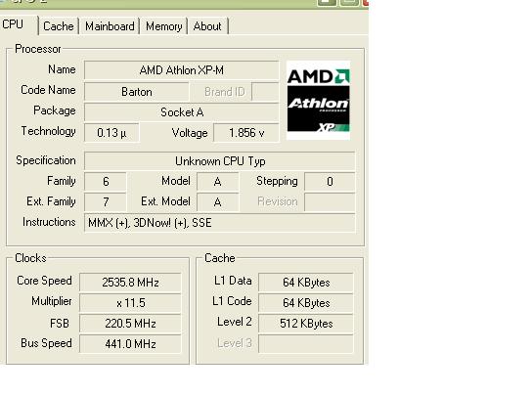This screenshot has height=396, width=532.
Task: Click the Package field showing Socket A
Action: (182, 112)
